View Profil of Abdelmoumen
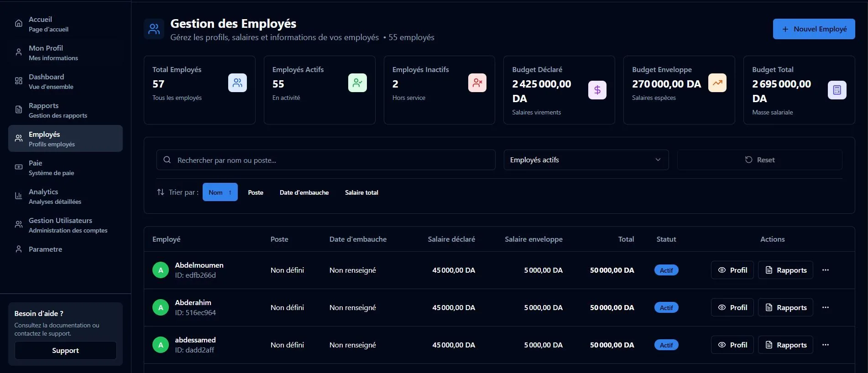 [x=732, y=270]
